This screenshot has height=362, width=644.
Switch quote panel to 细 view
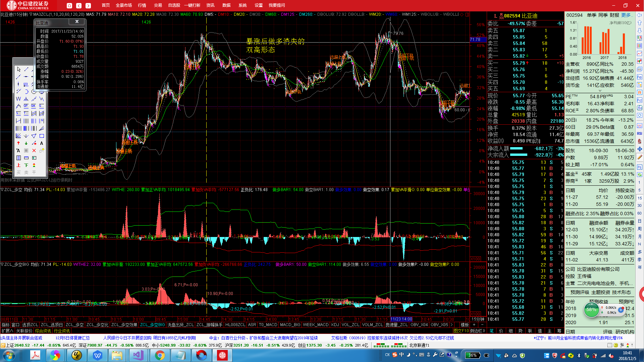pos(511,331)
